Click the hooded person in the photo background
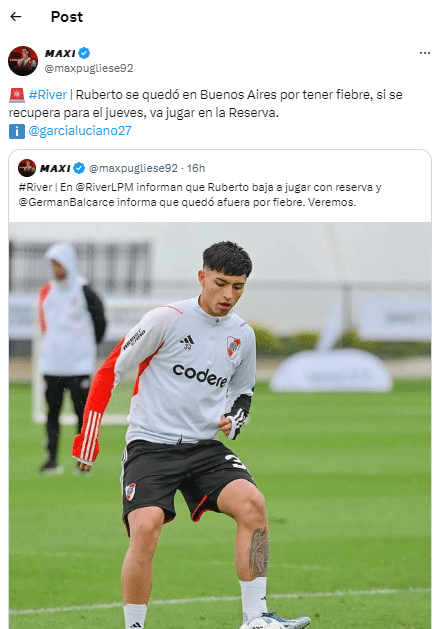The height and width of the screenshot is (629, 438). 70,357
